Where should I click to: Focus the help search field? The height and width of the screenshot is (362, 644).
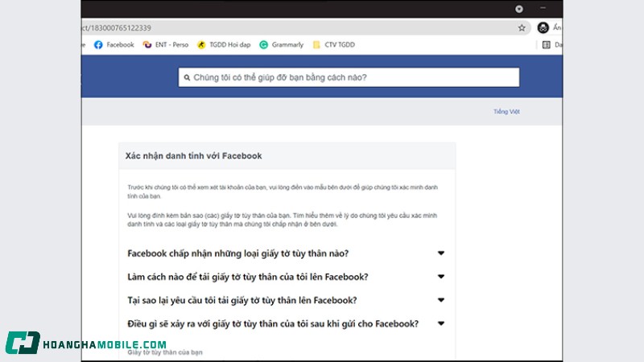(349, 77)
